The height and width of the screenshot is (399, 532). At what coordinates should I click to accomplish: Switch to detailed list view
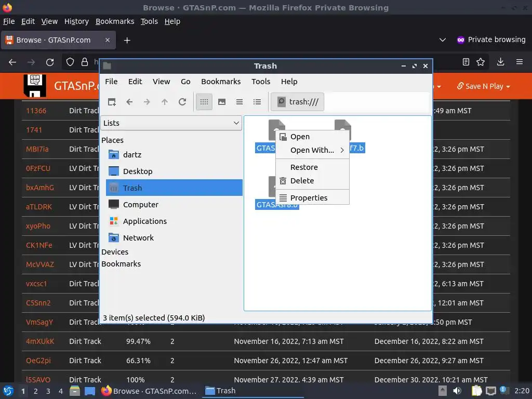(257, 102)
